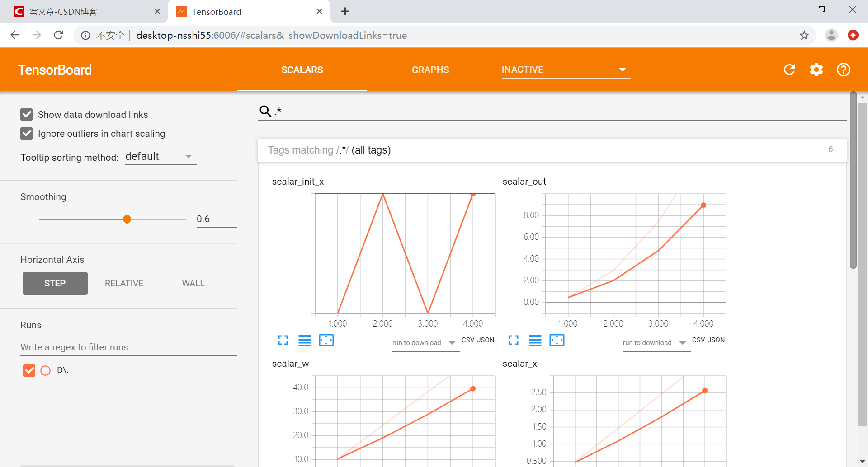Click the smoothing value field 0.6

coord(217,219)
